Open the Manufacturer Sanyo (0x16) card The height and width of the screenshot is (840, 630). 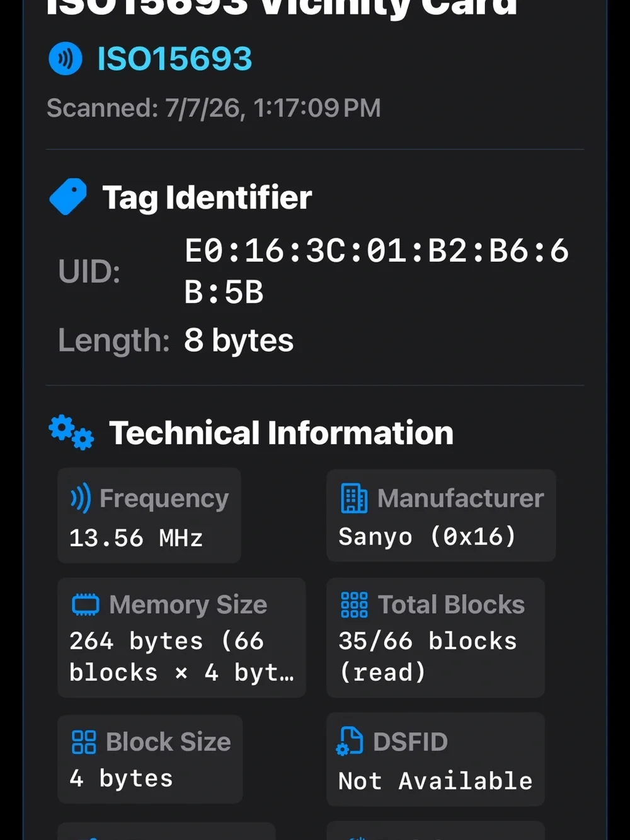click(x=441, y=515)
